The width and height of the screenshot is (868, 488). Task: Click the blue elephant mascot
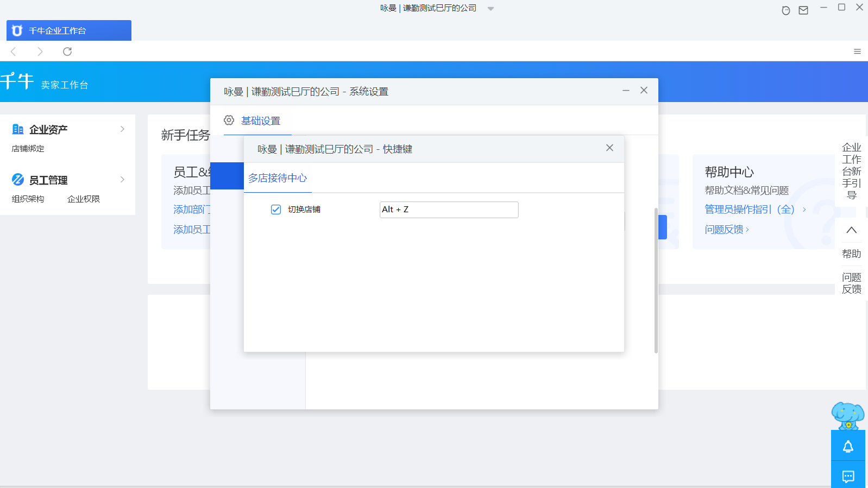click(848, 416)
